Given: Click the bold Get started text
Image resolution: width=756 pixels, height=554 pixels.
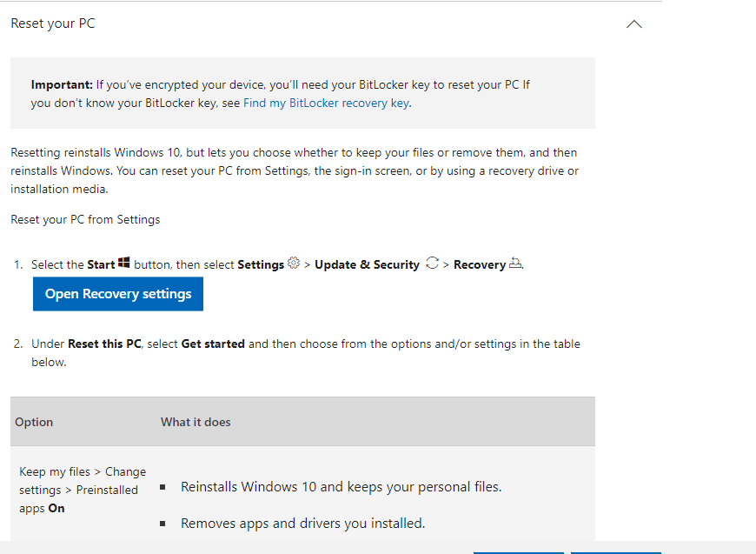Looking at the screenshot, I should 213,344.
